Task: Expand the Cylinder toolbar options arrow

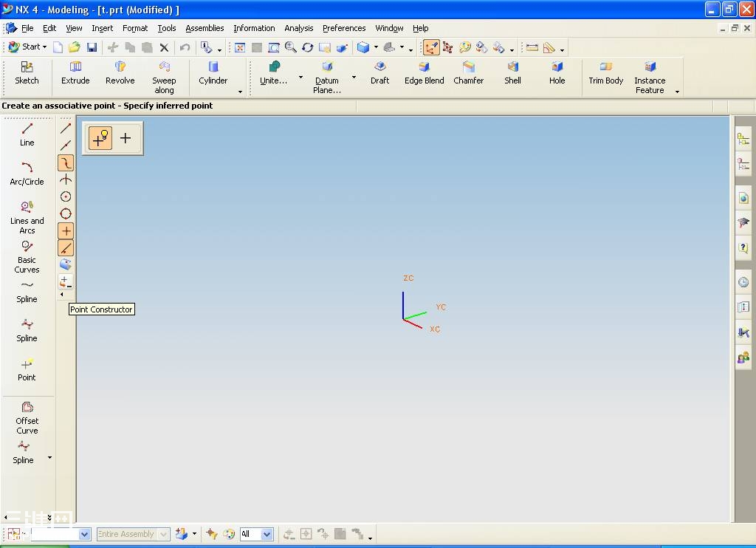Action: [x=240, y=92]
